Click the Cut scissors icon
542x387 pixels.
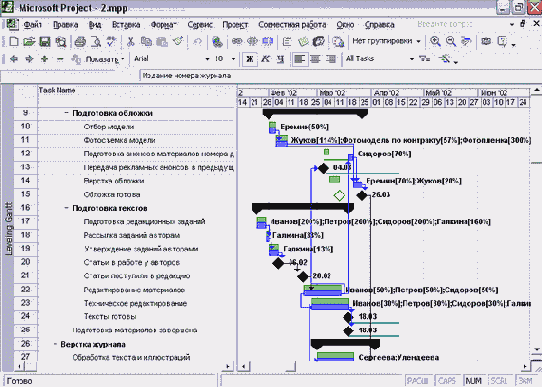tap(130, 42)
